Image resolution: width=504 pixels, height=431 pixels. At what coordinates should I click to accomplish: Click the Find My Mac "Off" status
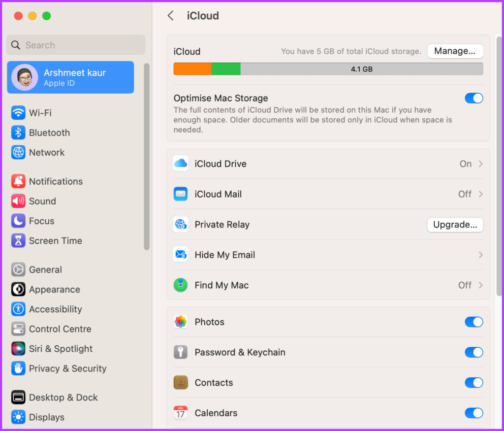point(465,285)
